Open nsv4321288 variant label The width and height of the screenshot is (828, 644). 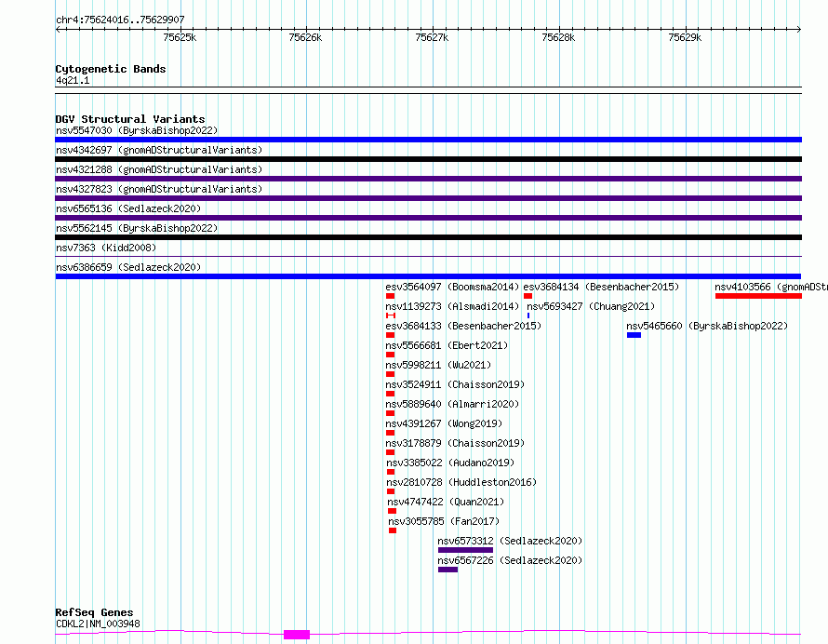(159, 169)
